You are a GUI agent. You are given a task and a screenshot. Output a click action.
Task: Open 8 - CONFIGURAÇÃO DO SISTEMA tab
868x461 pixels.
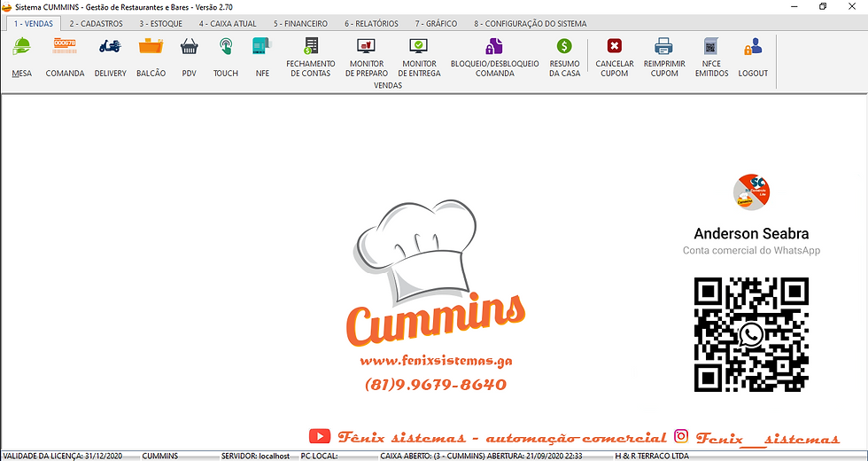pos(530,23)
